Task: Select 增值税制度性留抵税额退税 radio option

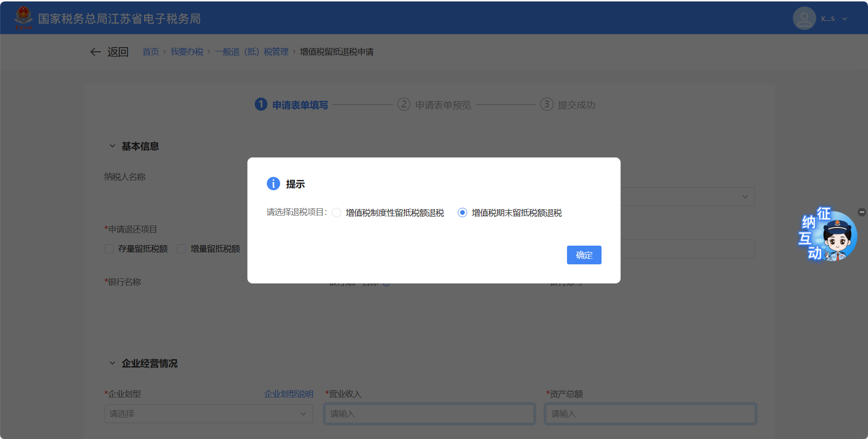Action: coord(336,213)
